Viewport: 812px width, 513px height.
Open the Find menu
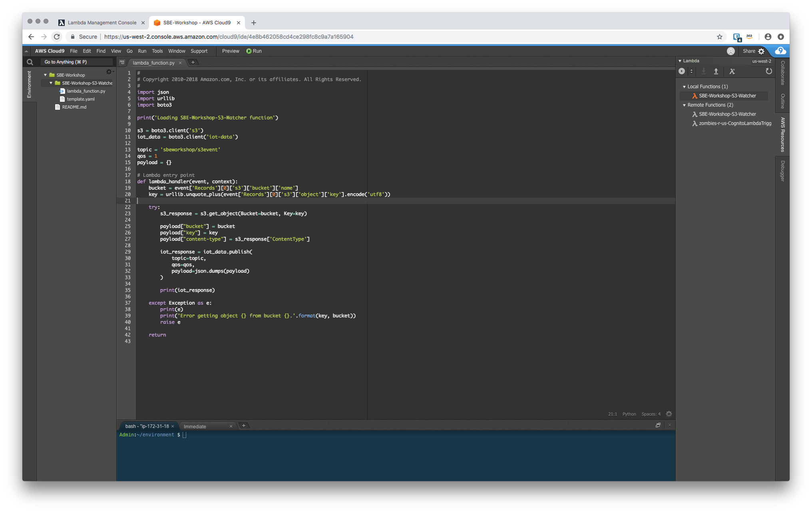(101, 51)
